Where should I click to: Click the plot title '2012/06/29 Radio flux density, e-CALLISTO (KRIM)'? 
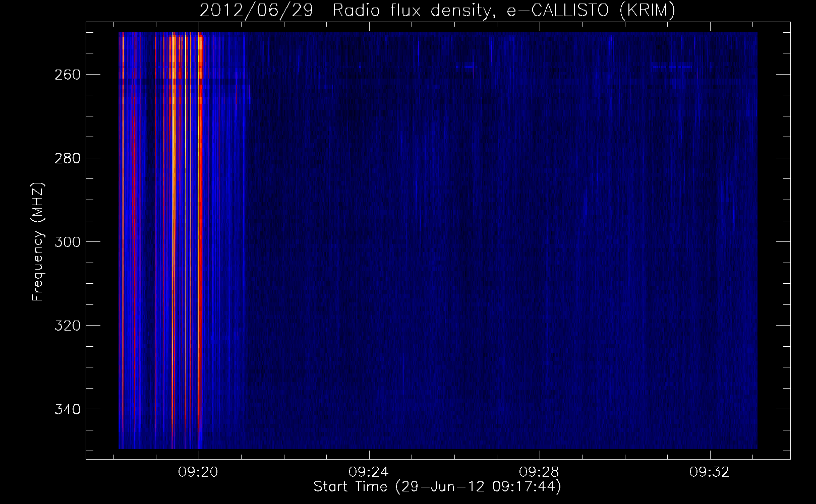[x=437, y=10]
